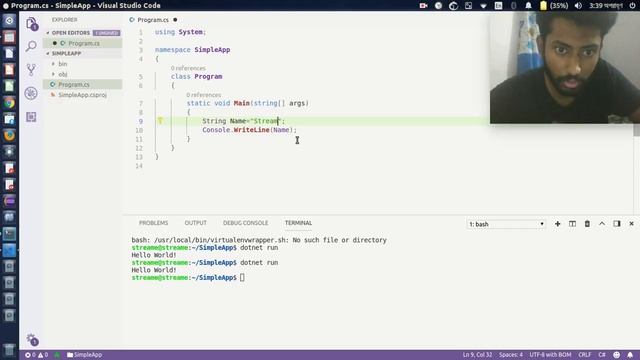The width and height of the screenshot is (640, 360).
Task: Open the Ubuntu dash search icon
Action: (x=9, y=21)
